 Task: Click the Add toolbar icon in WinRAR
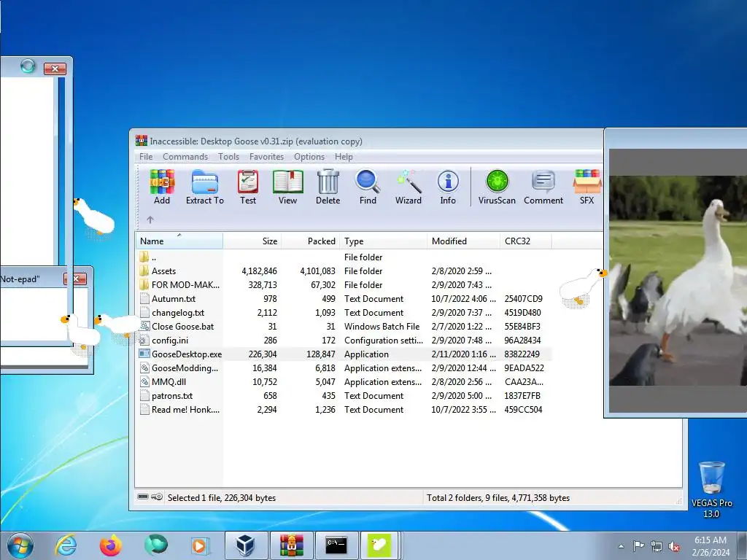(x=162, y=187)
